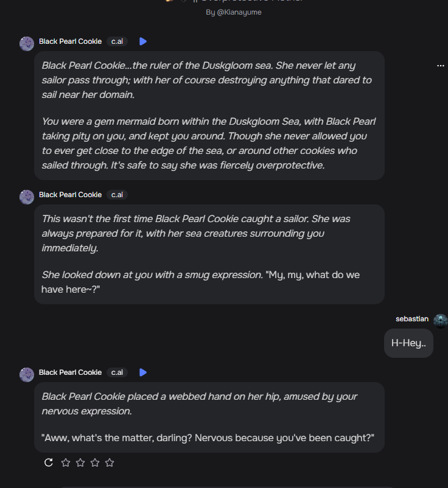Click Black Pearl Cookie avatar on first message
448x488 pixels.
click(27, 43)
